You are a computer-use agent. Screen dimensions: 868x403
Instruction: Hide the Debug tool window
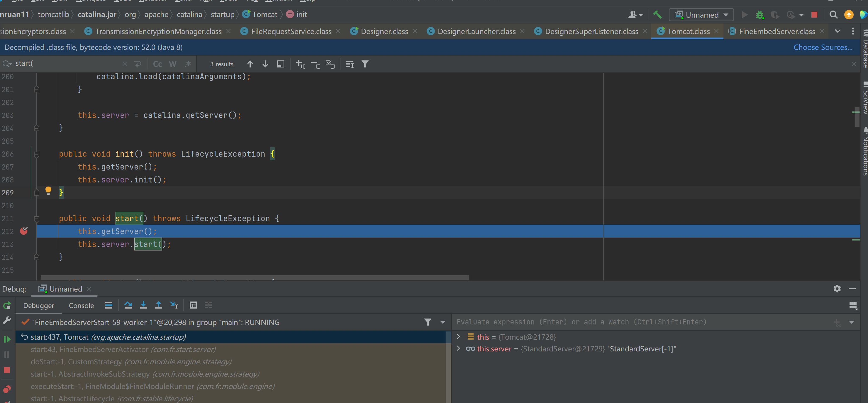852,289
